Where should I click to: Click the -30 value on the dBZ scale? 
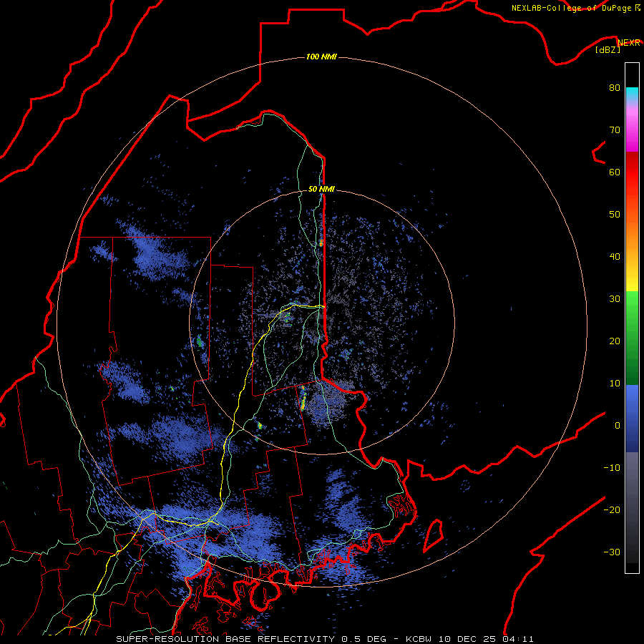[612, 552]
